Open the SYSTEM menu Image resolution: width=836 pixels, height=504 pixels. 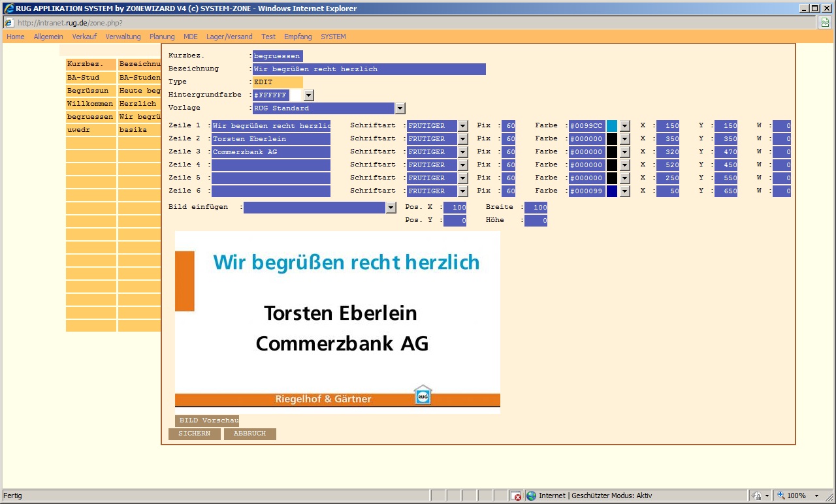tap(333, 37)
